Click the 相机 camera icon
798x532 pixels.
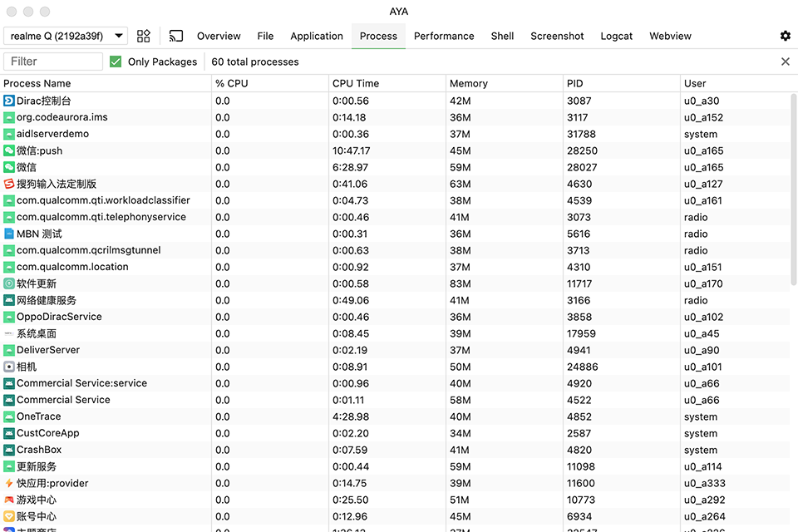pos(8,367)
